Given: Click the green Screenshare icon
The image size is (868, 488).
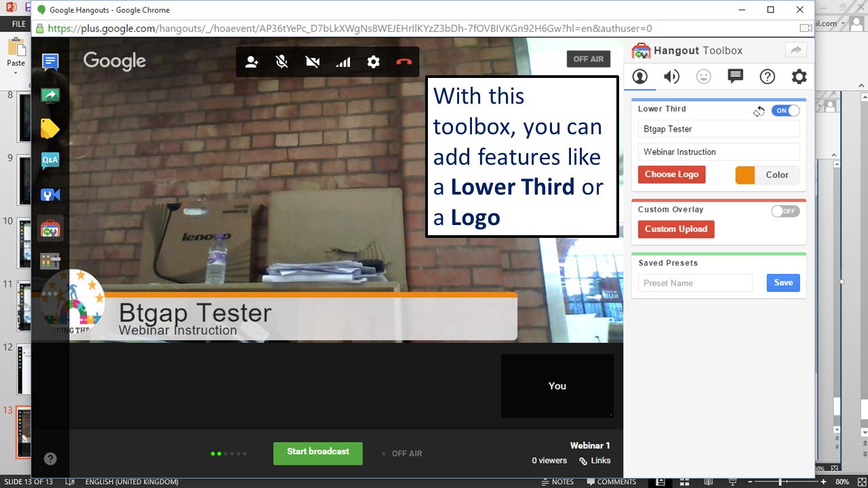Looking at the screenshot, I should pyautogui.click(x=50, y=96).
